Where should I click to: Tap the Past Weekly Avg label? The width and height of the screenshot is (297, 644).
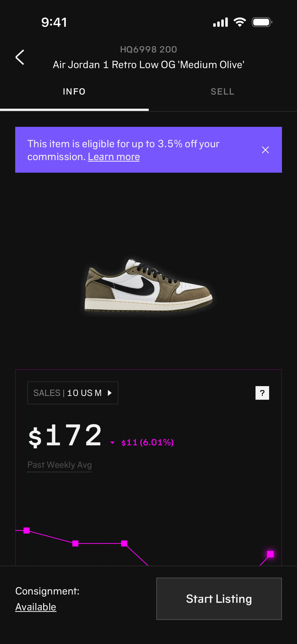60,465
